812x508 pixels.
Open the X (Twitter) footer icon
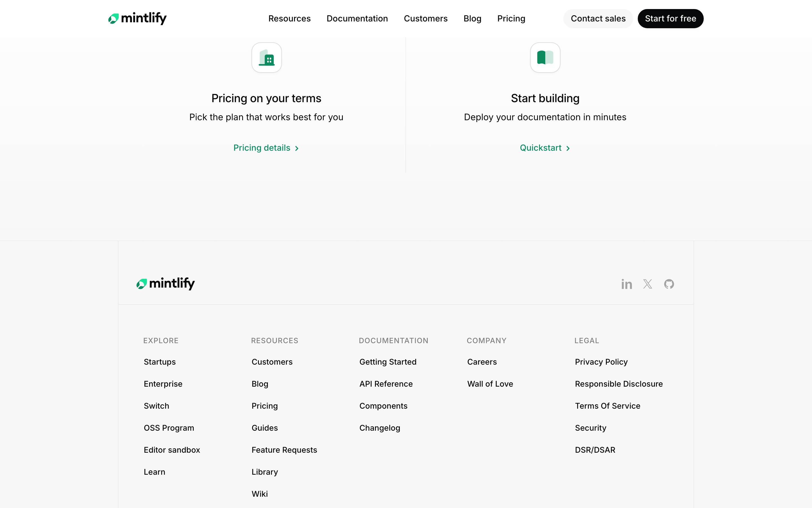(648, 284)
